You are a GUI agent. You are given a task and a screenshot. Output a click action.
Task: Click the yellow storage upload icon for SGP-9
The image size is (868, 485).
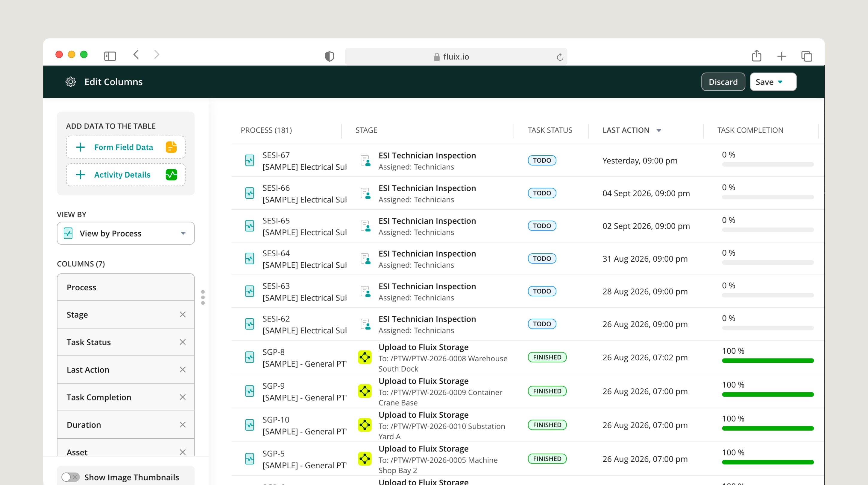pyautogui.click(x=365, y=391)
